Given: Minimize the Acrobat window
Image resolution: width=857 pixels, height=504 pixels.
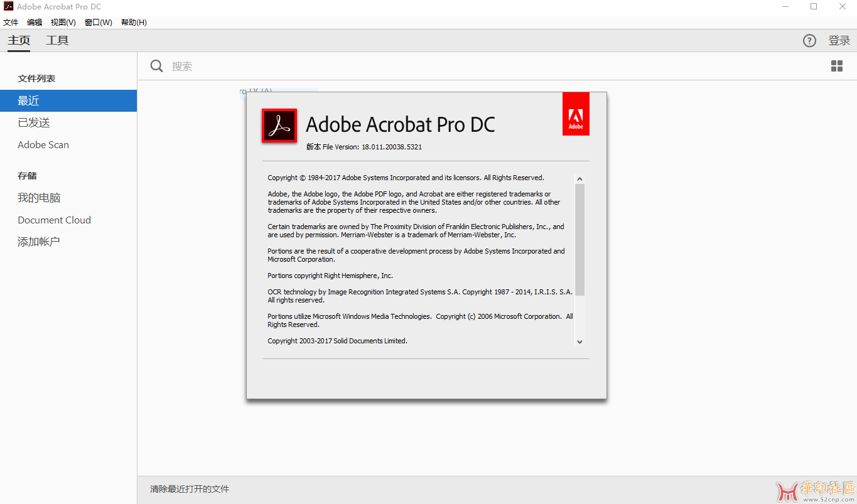Looking at the screenshot, I should [785, 7].
